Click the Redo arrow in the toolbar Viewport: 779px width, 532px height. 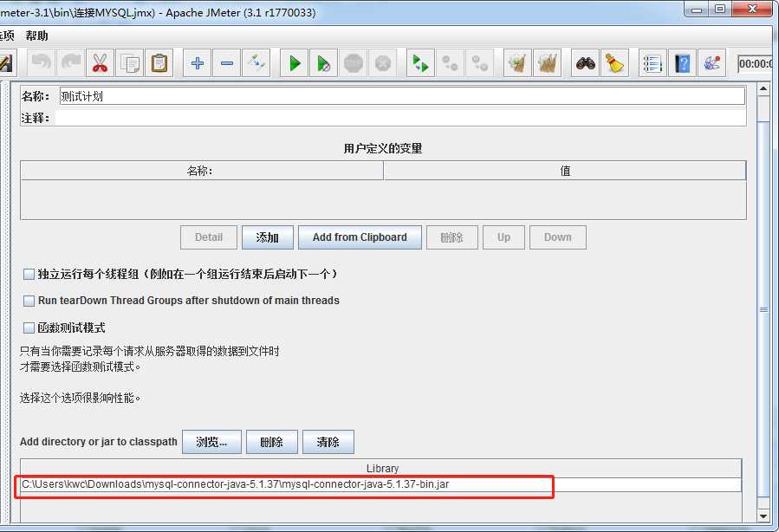point(71,63)
